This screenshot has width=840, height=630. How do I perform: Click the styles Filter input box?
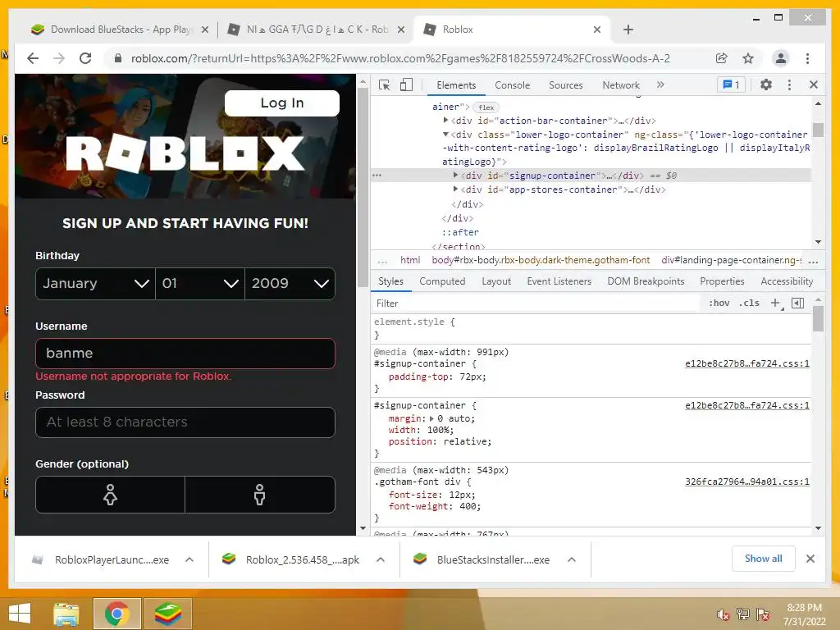[x=536, y=304]
